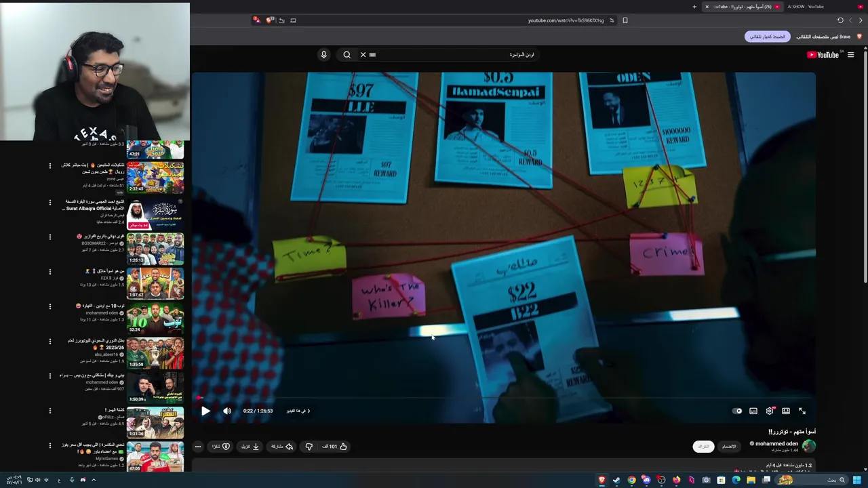
Task: Seek on the red video progress bar
Action: click(x=503, y=399)
